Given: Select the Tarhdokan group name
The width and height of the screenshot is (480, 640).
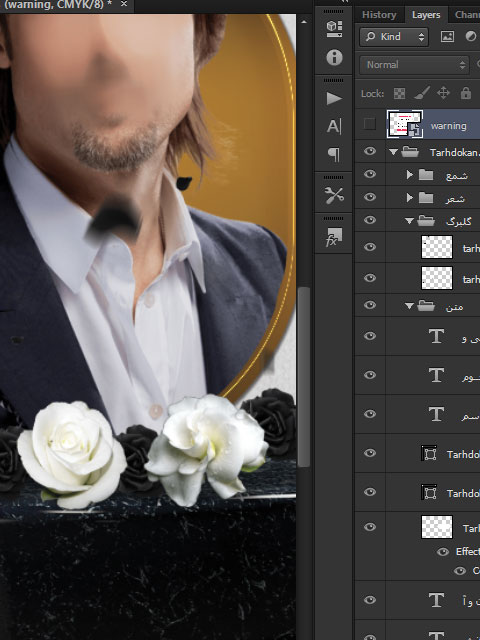Looking at the screenshot, I should 454,153.
